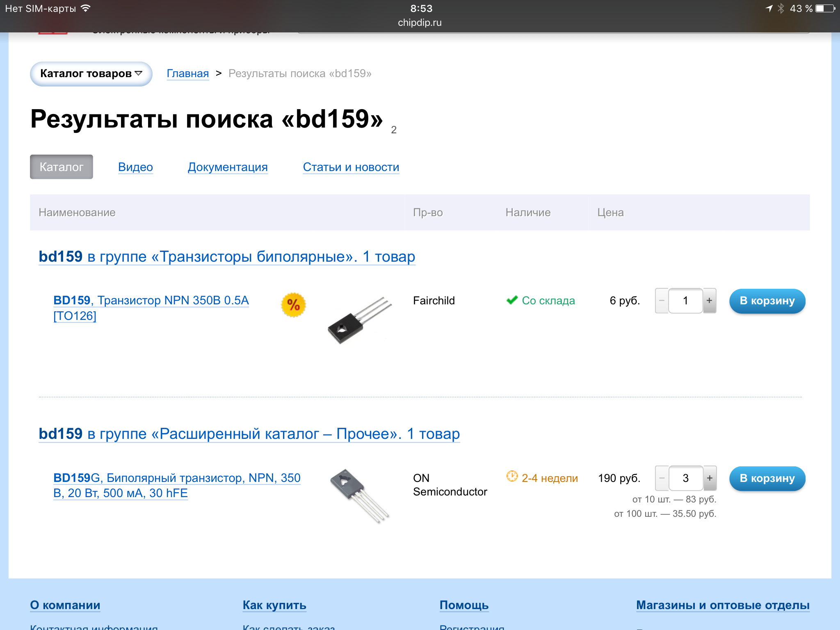The image size is (840, 630).
Task: Switch to the Видео tab
Action: tap(135, 167)
